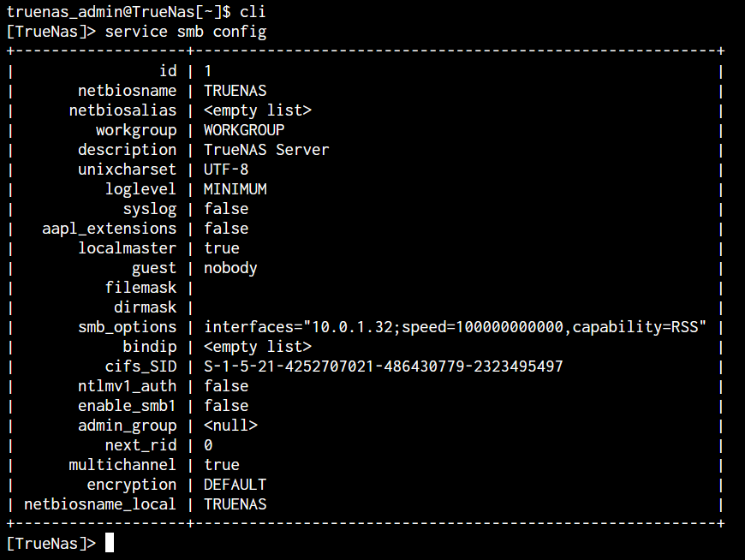The width and height of the screenshot is (745, 560).
Task: Click the admin_group null value
Action: (x=230, y=426)
